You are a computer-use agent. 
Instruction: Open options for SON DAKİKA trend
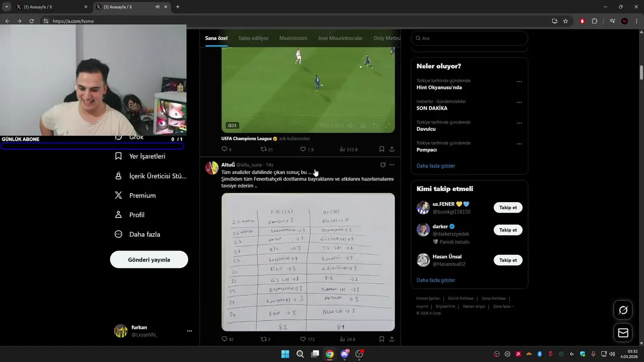tap(519, 102)
